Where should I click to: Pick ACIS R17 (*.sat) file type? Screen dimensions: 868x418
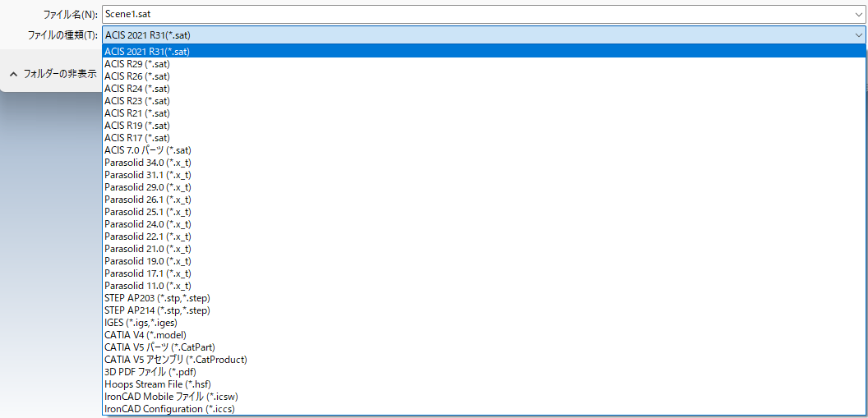[x=137, y=138]
